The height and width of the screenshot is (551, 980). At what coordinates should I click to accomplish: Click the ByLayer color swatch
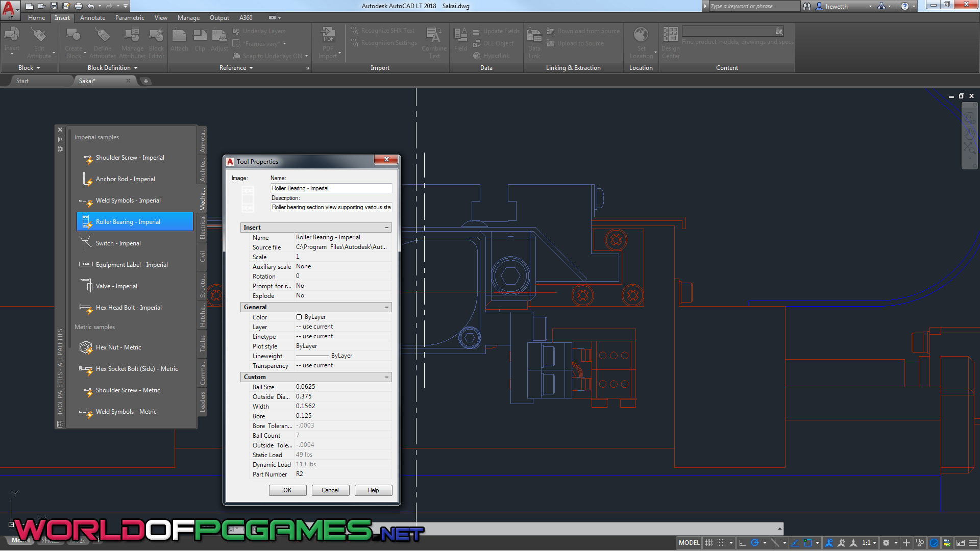(x=299, y=317)
